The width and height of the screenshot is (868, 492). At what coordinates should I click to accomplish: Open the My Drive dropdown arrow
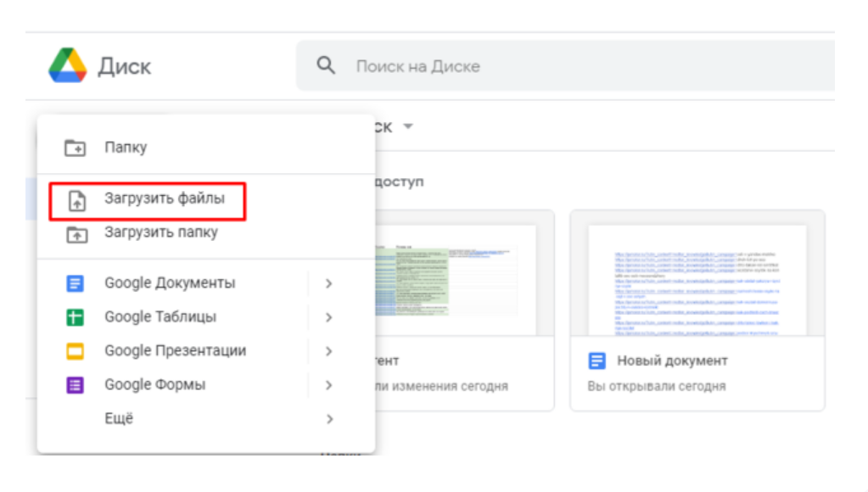tap(408, 127)
